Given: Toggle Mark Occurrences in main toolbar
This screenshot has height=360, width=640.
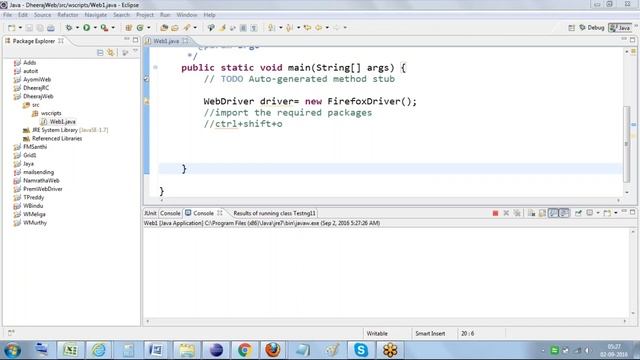Looking at the screenshot, I should point(222,28).
